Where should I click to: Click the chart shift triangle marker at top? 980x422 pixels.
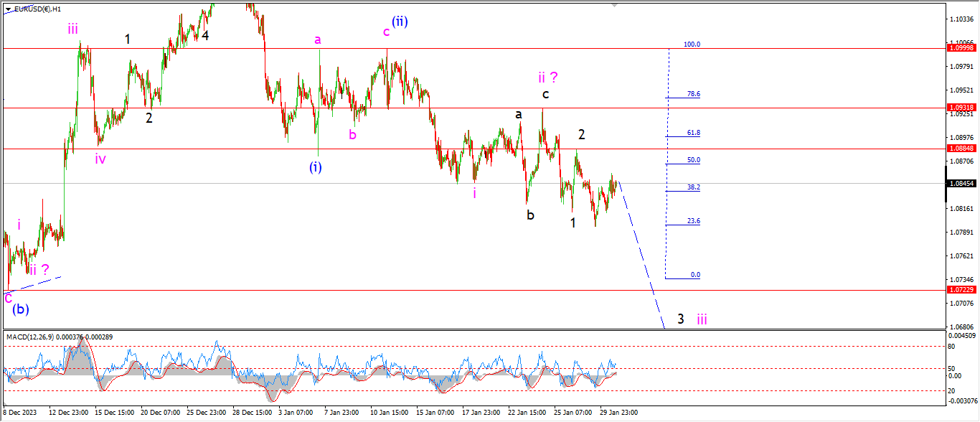pyautogui.click(x=614, y=4)
